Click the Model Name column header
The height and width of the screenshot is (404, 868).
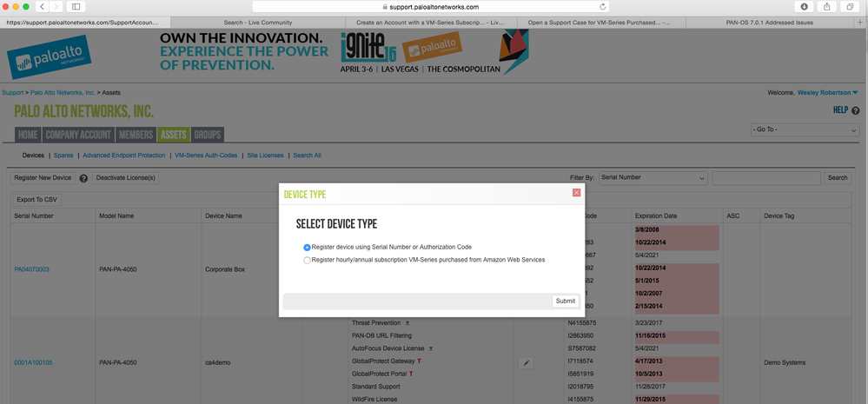[116, 215]
